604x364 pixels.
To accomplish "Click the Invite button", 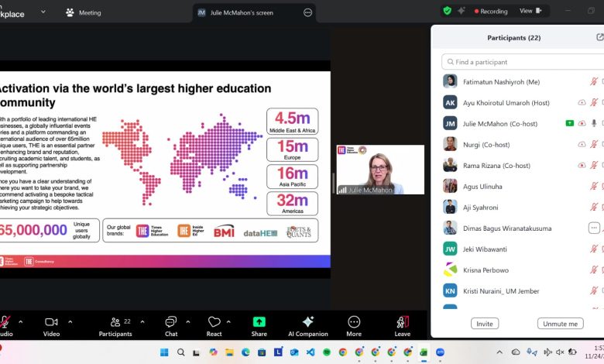I will tap(484, 324).
